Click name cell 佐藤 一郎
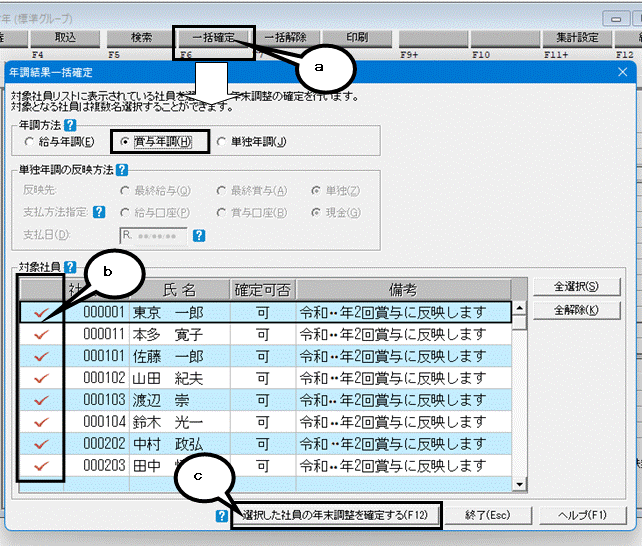This screenshot has height=546, width=642. 180,356
